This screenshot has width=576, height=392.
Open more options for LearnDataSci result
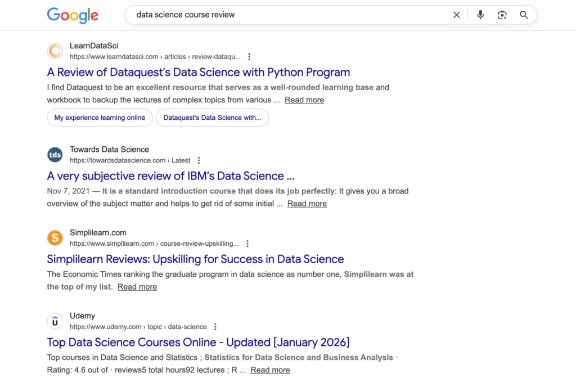pyautogui.click(x=249, y=57)
